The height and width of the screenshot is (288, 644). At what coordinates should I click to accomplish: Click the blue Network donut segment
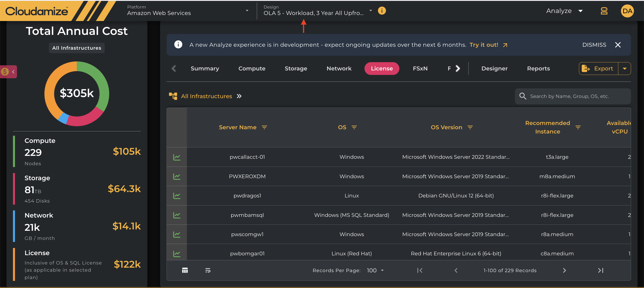coord(64,118)
